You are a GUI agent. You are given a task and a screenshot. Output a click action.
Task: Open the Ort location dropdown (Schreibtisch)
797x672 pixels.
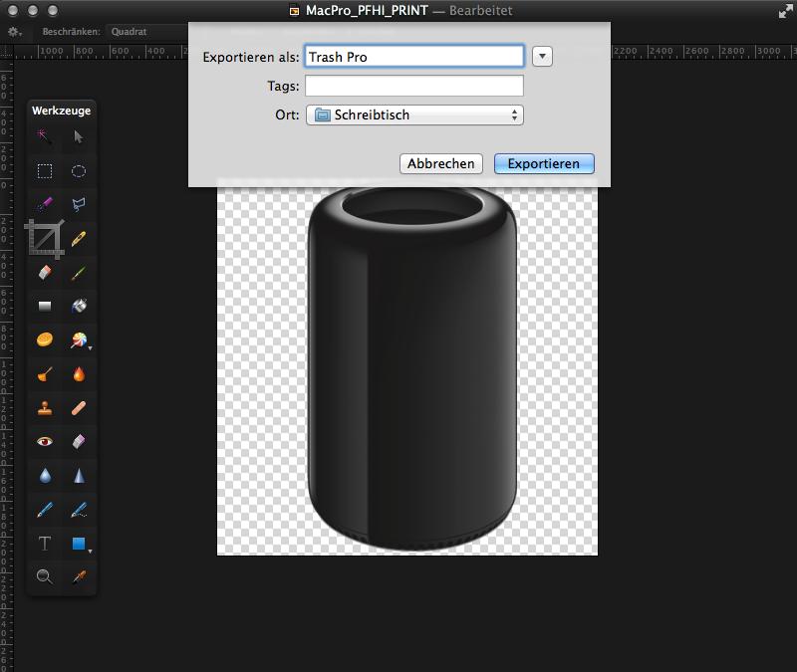click(x=414, y=114)
